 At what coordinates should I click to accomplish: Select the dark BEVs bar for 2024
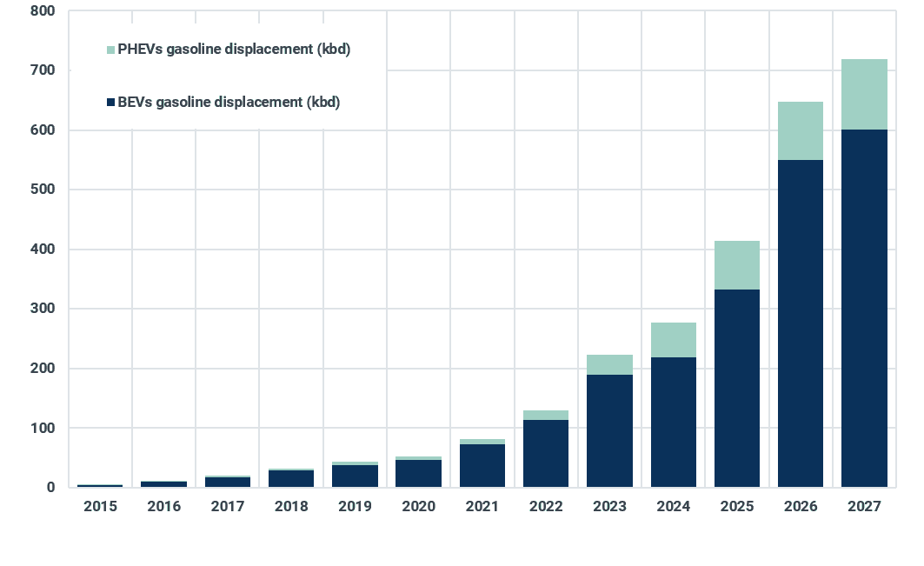pos(673,423)
